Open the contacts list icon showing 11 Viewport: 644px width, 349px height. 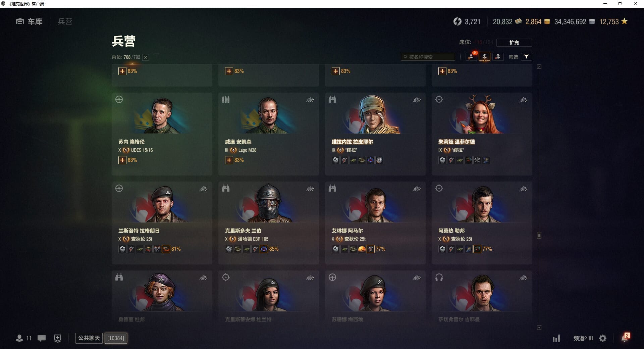coord(23,338)
